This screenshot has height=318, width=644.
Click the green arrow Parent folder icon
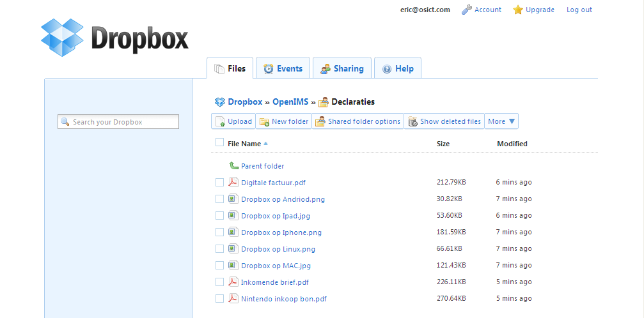tap(233, 166)
